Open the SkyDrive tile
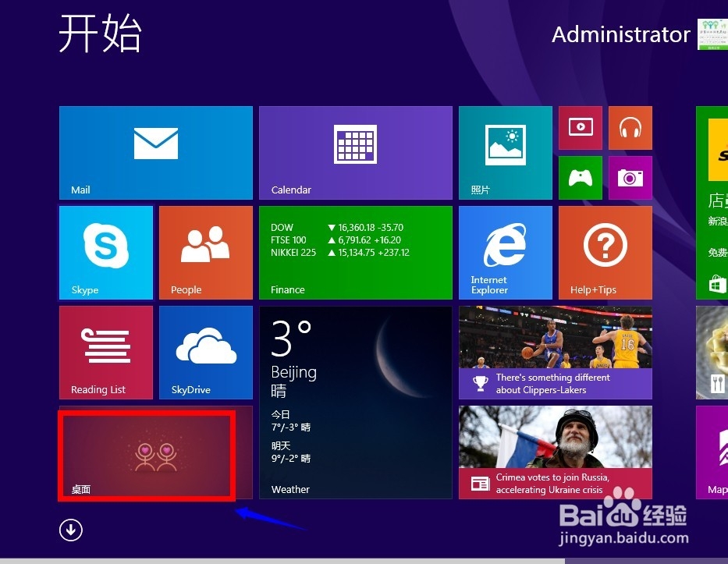Screen dimensions: 728x564 (206, 353)
